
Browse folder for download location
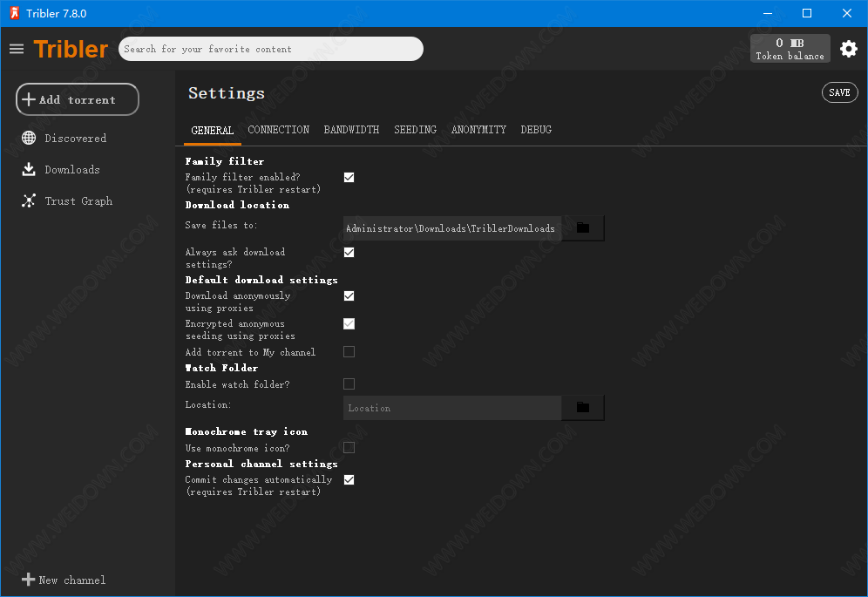tap(583, 227)
